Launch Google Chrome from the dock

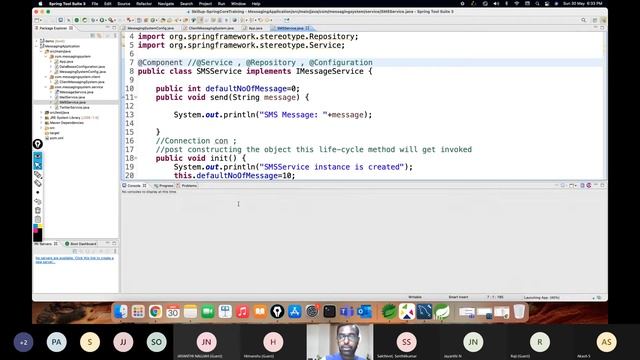[155, 312]
